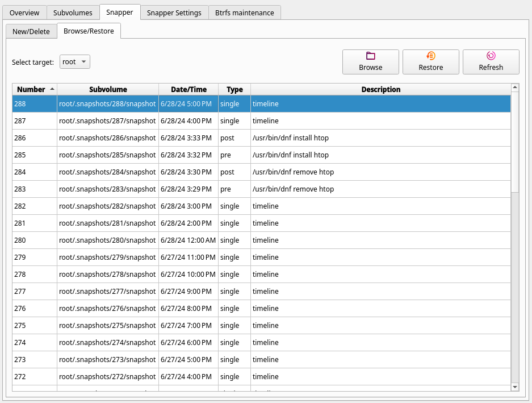Click the 6/28/24 12:00 AM date cell
Screen dimensions: 532x403
pyautogui.click(x=188, y=240)
